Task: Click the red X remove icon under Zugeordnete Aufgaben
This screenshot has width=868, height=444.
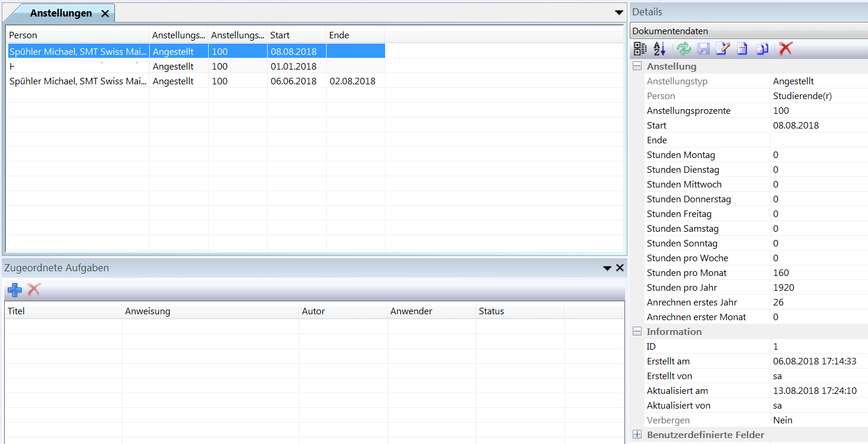Action: pyautogui.click(x=34, y=290)
